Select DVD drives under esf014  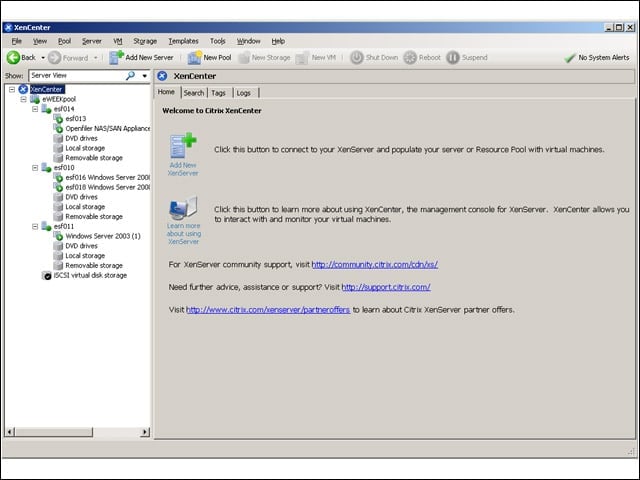(81, 138)
